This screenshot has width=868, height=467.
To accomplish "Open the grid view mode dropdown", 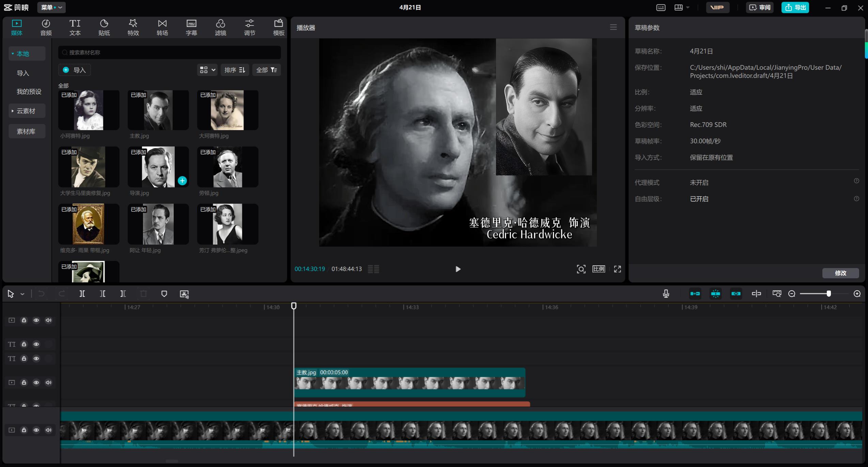I will 207,70.
